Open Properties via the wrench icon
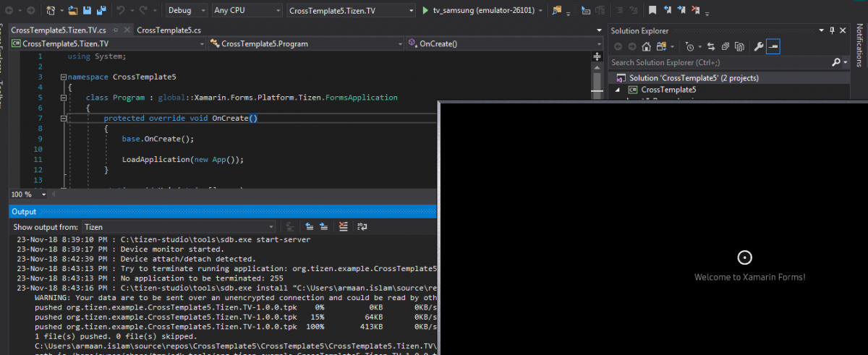 [758, 47]
